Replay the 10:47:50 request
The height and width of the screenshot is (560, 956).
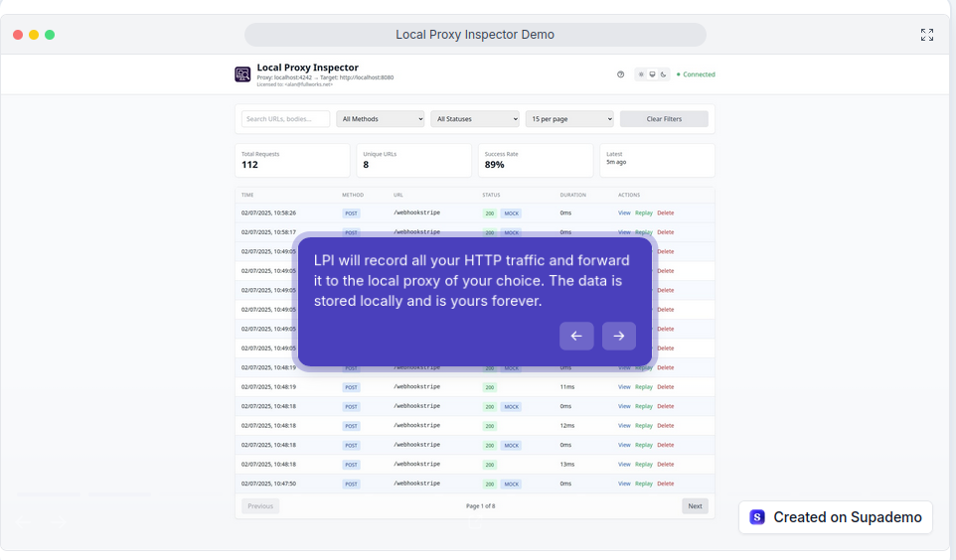tap(644, 484)
